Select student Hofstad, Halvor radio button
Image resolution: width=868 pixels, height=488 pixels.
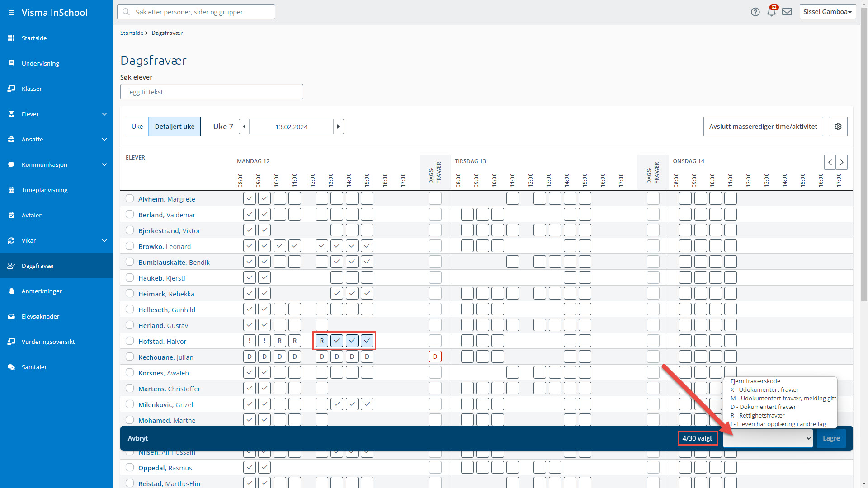pos(130,341)
